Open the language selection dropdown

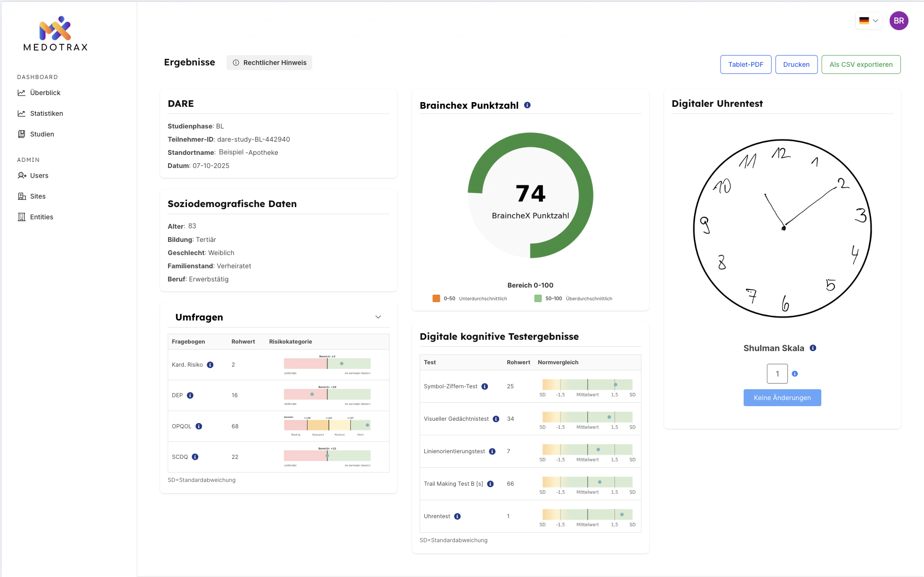(868, 21)
